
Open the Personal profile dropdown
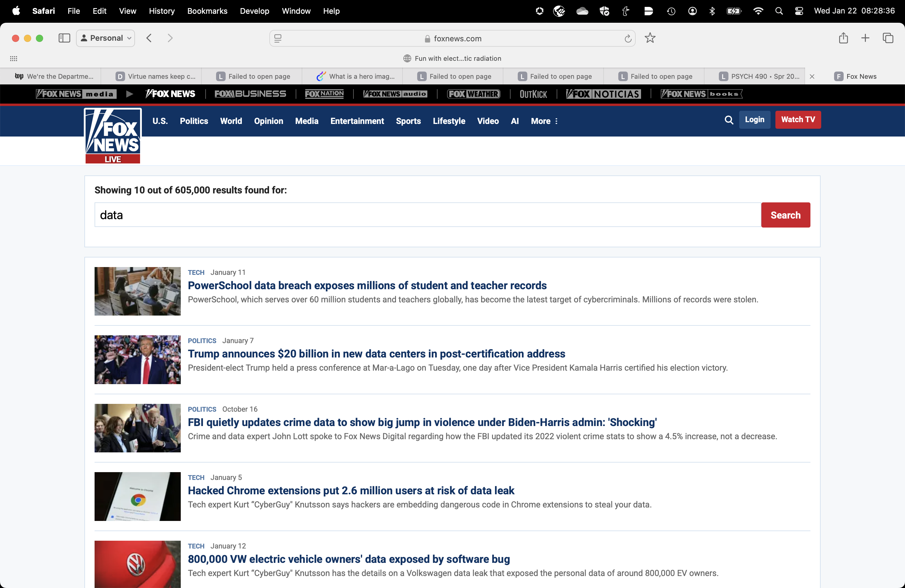(106, 38)
